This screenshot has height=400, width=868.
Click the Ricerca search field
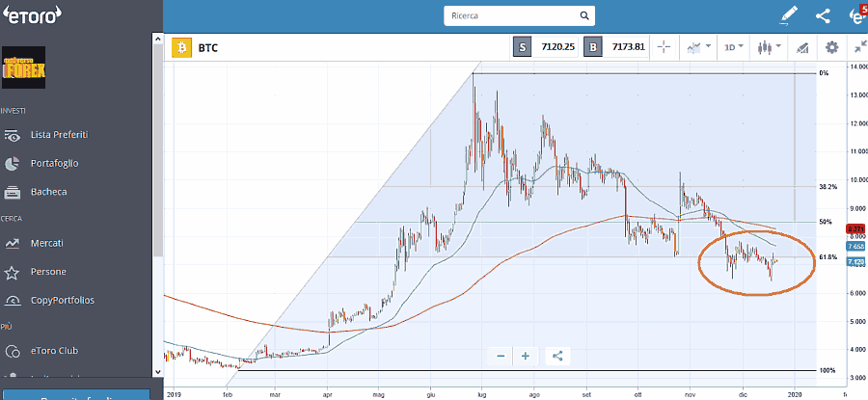[519, 15]
